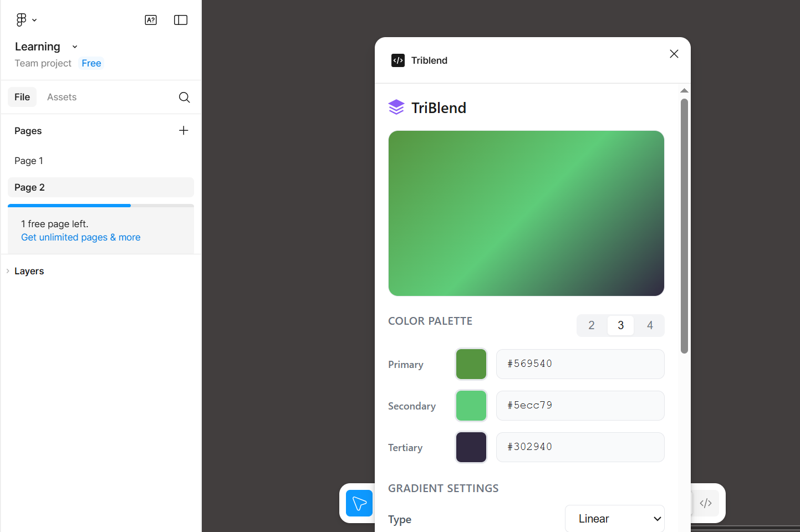
Task: Change gradient Type from Linear
Action: (x=614, y=519)
